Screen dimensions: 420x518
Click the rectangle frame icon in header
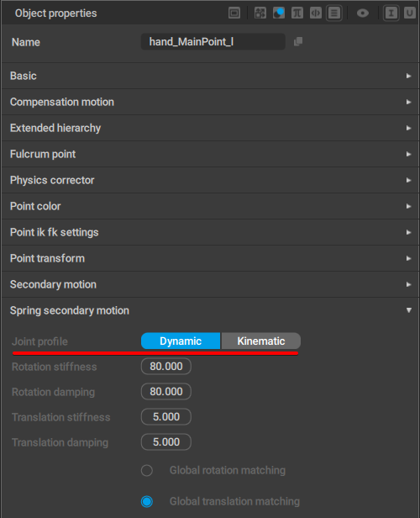pos(234,13)
